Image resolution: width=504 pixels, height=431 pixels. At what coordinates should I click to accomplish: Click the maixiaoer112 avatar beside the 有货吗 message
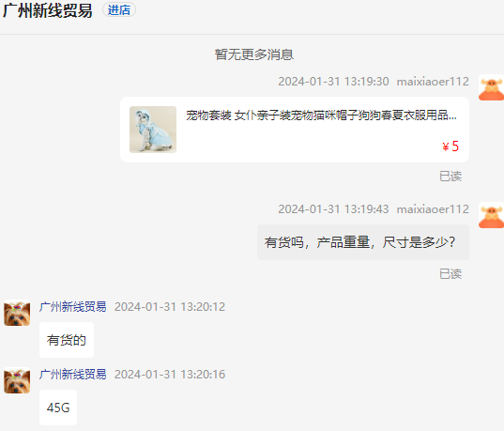(491, 215)
